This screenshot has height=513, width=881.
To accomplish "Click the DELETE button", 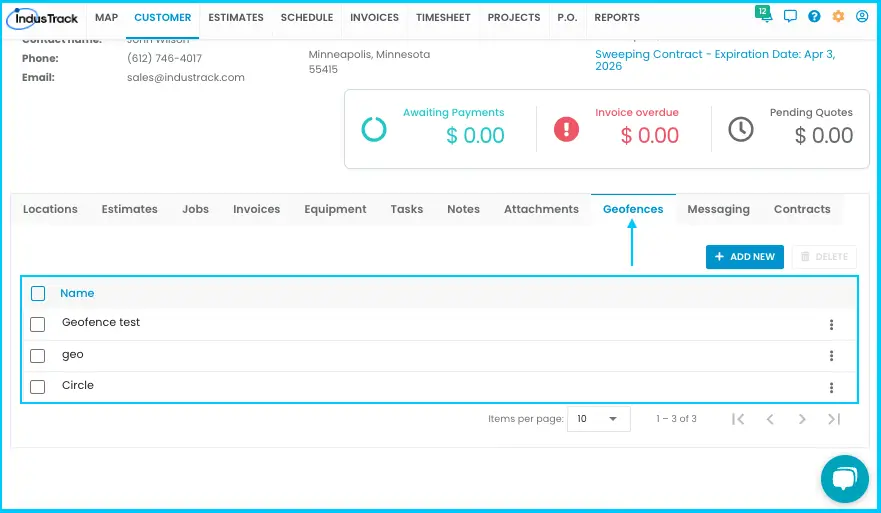I will (x=824, y=257).
